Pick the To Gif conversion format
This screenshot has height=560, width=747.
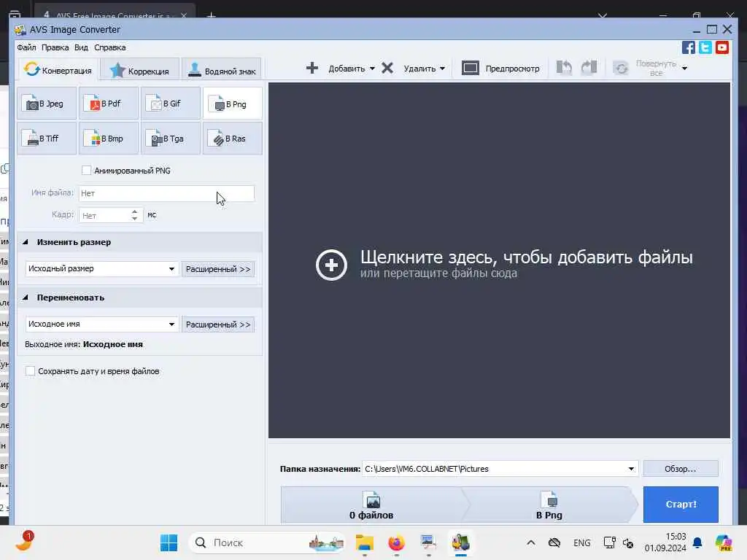[171, 104]
